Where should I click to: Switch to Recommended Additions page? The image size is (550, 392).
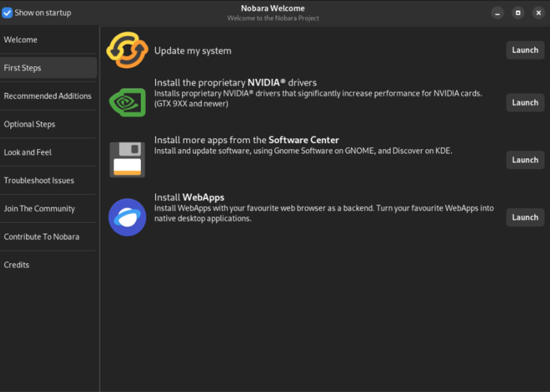coord(48,96)
